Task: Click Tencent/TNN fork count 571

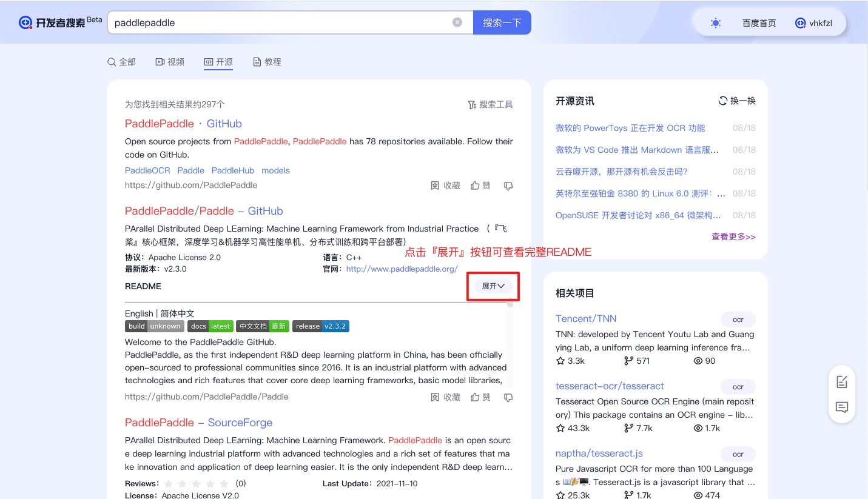Action: (637, 361)
